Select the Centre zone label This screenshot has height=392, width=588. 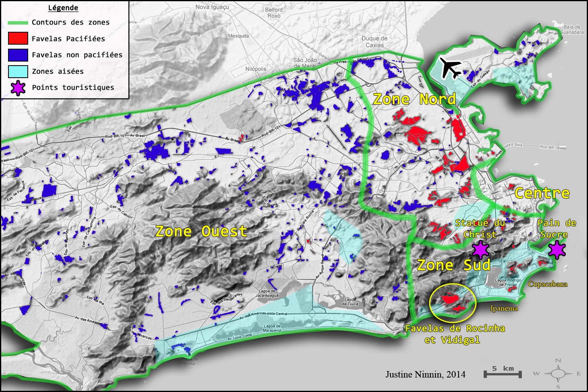point(543,194)
